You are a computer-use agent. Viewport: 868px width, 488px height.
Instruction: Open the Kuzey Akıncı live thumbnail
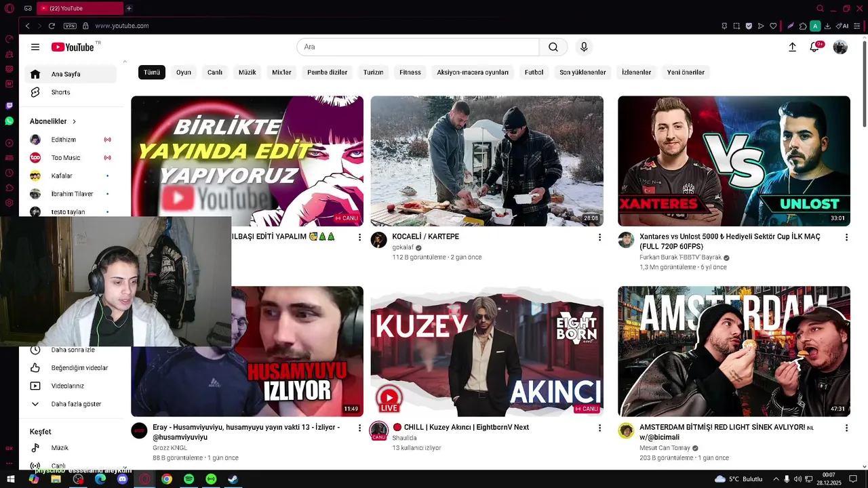[x=487, y=351]
